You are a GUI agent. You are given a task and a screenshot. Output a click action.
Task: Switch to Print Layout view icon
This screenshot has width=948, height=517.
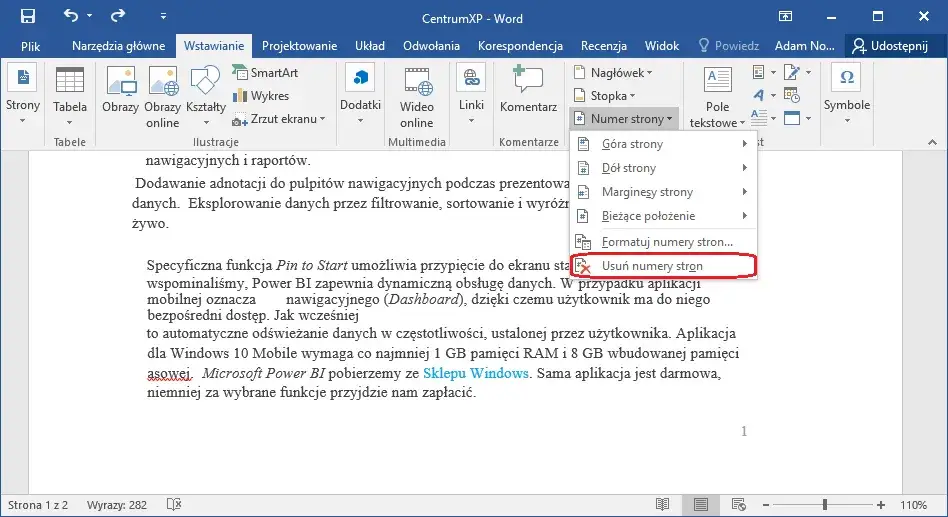point(701,504)
